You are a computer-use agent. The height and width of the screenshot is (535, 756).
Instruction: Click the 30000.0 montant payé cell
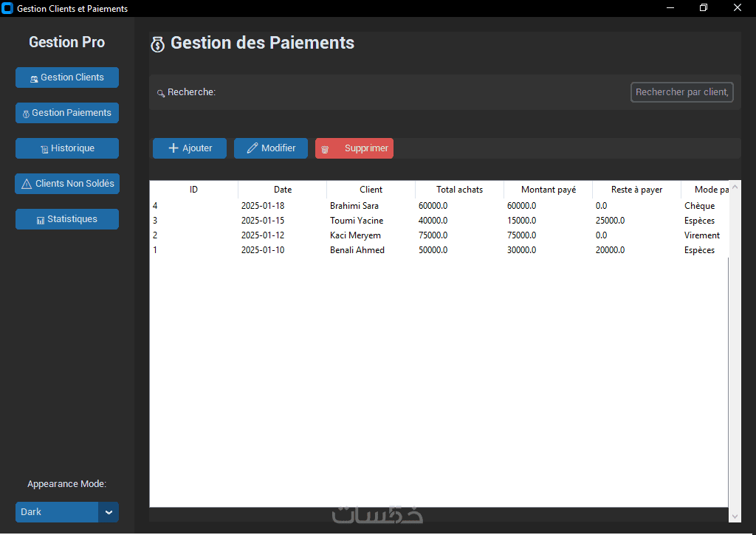(522, 250)
